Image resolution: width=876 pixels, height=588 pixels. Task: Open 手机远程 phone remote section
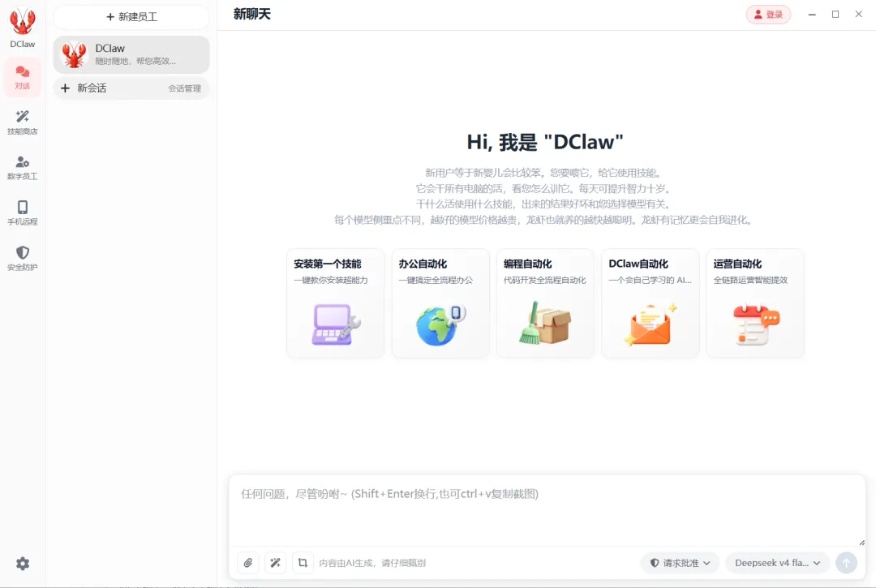point(23,212)
